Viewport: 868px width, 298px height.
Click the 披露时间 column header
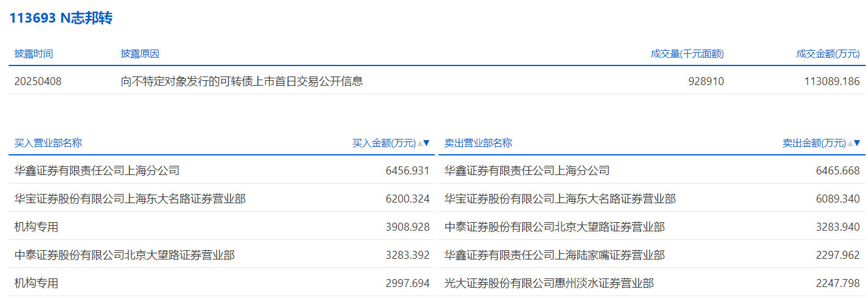34,54
